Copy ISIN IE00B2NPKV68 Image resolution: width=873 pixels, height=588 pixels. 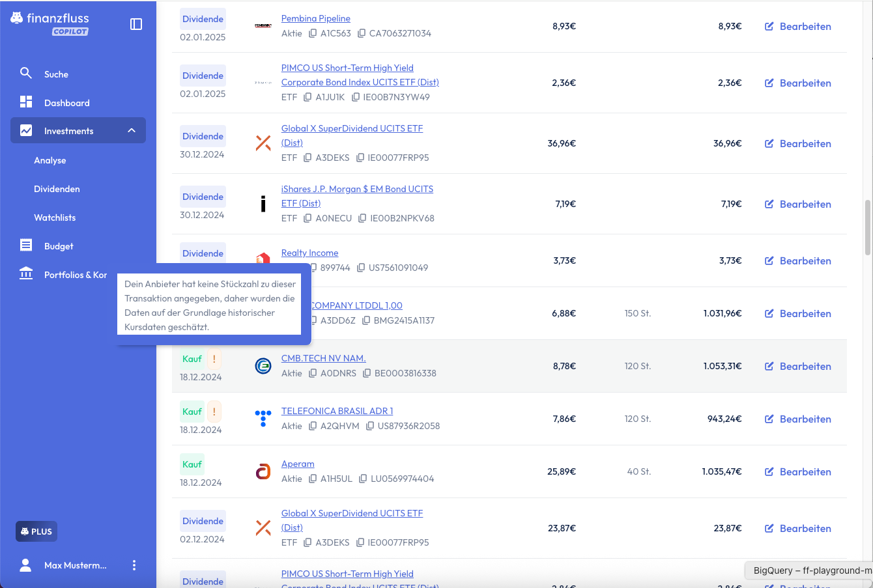[x=363, y=218]
